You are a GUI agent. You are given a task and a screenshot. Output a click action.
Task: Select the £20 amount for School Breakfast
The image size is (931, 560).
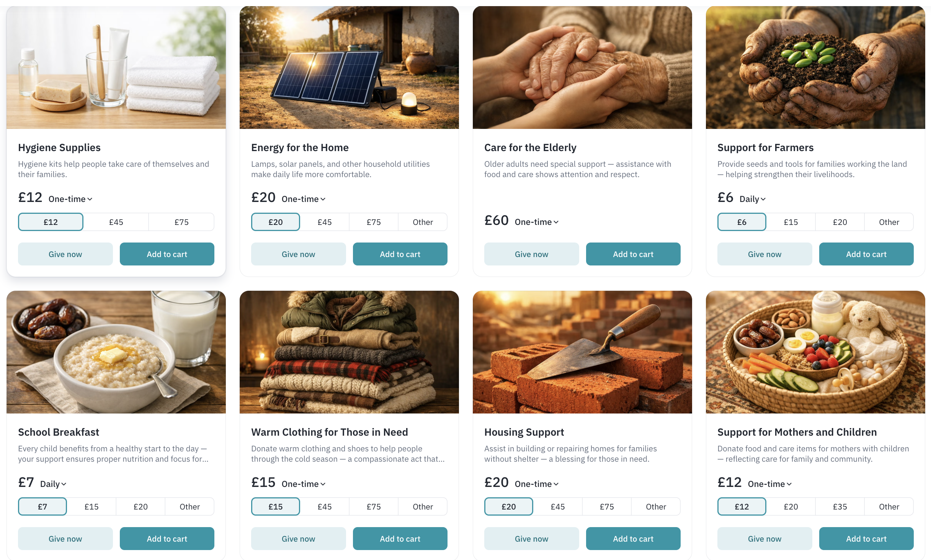(140, 506)
